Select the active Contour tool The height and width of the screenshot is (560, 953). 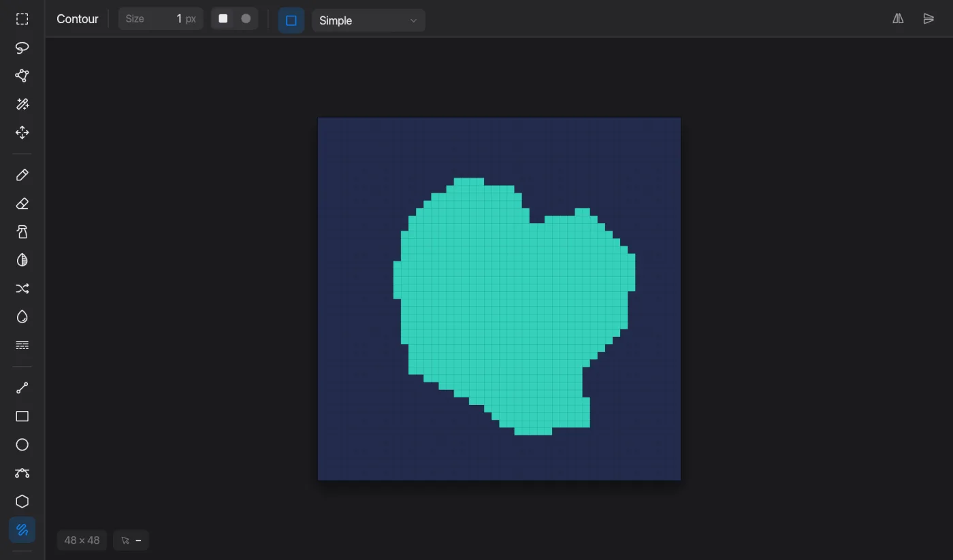(22, 529)
